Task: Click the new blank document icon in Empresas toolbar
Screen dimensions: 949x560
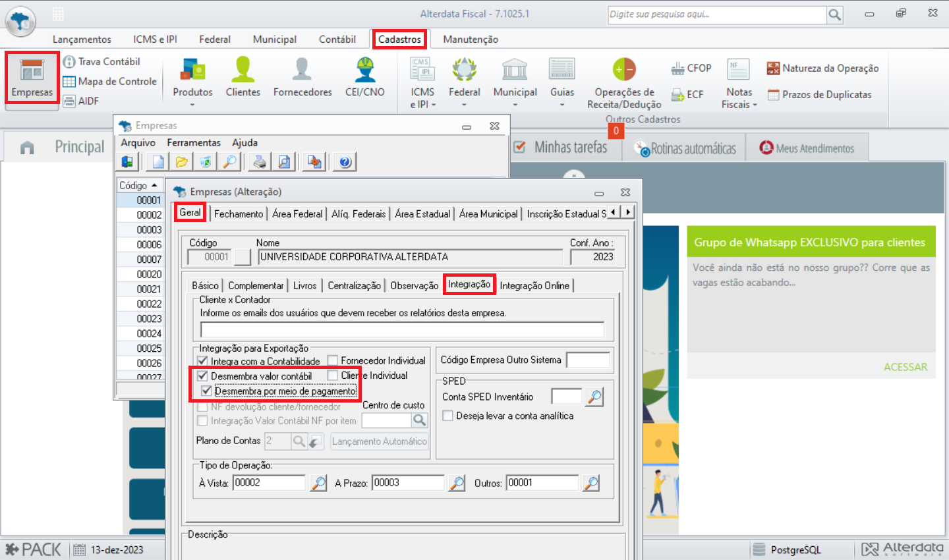Action: [158, 161]
